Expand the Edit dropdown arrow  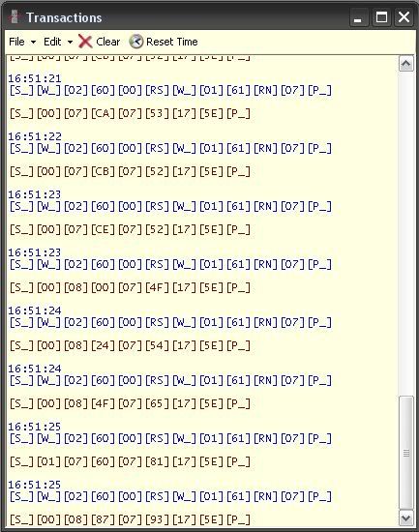click(70, 42)
